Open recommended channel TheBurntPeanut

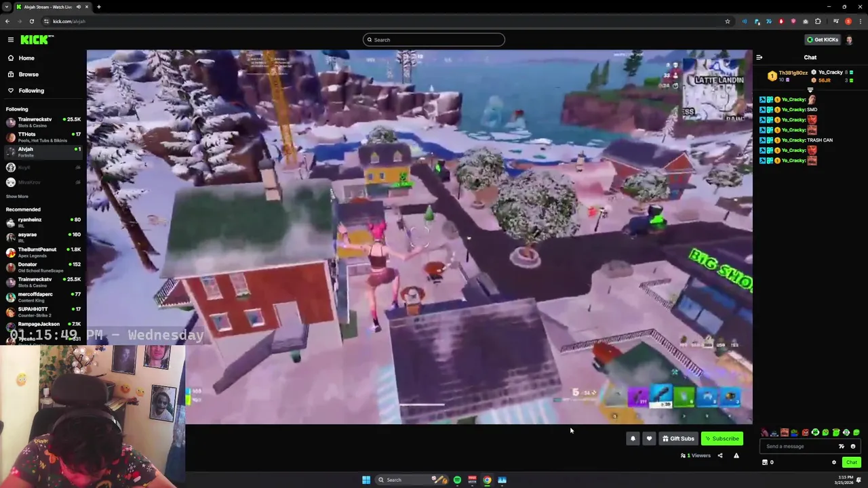(43, 252)
